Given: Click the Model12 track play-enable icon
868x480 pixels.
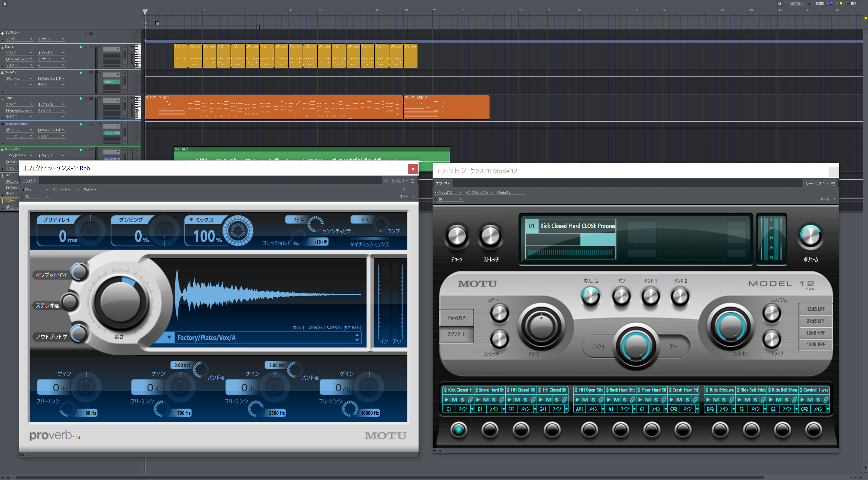Looking at the screenshot, I should [81, 73].
